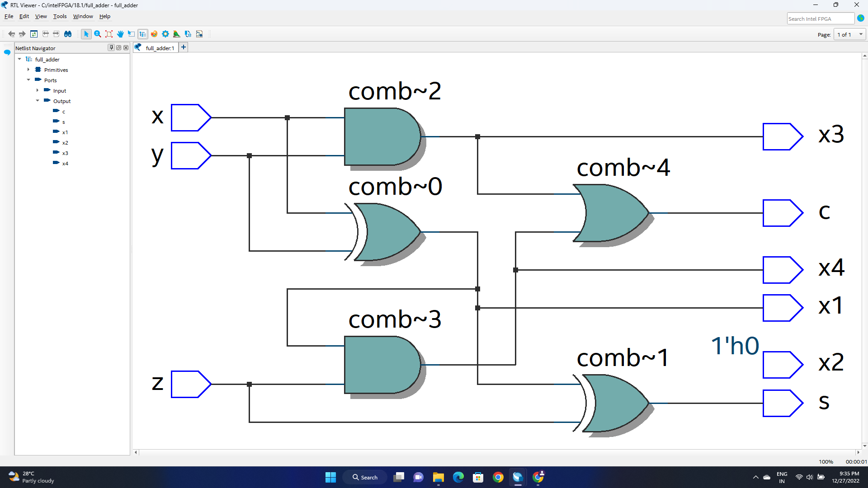Select the arrow Selection tool
Viewport: 868px width, 488px height.
click(x=86, y=34)
